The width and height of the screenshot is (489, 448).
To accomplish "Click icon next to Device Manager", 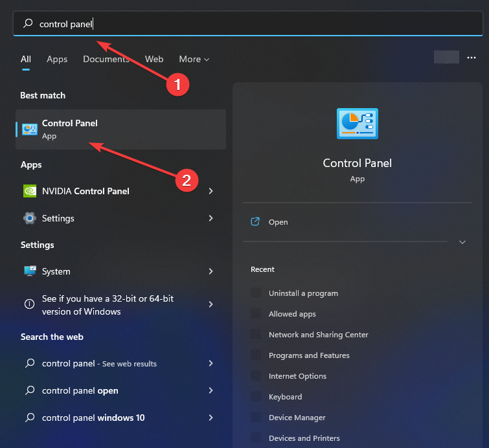I will [x=256, y=417].
